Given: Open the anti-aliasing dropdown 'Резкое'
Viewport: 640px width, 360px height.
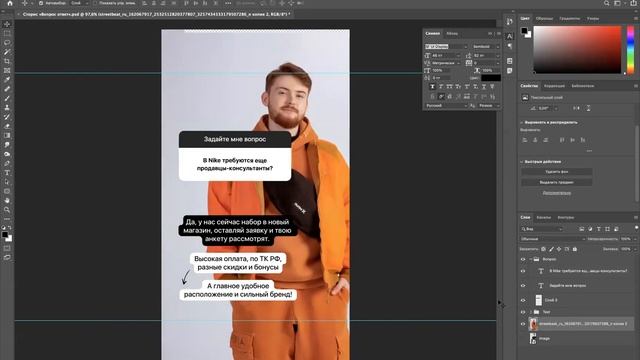Looking at the screenshot, I should click(x=489, y=106).
